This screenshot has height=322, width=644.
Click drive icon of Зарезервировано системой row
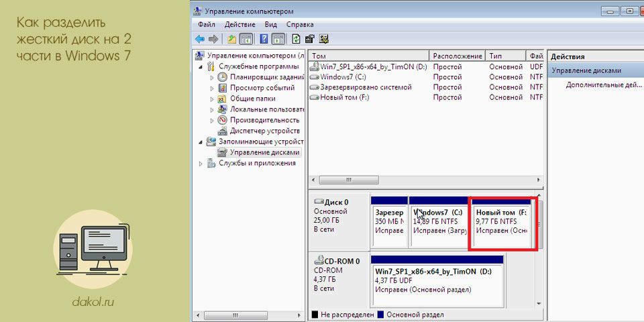coord(314,87)
